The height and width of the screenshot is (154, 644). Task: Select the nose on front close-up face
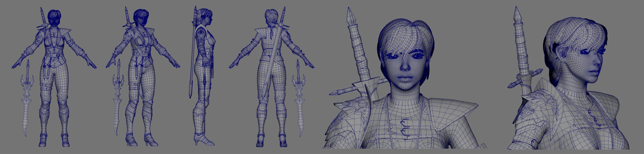[405, 65]
